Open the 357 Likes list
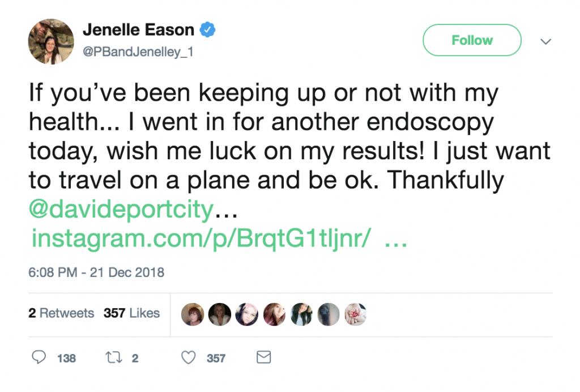The height and width of the screenshot is (392, 580). 132,313
